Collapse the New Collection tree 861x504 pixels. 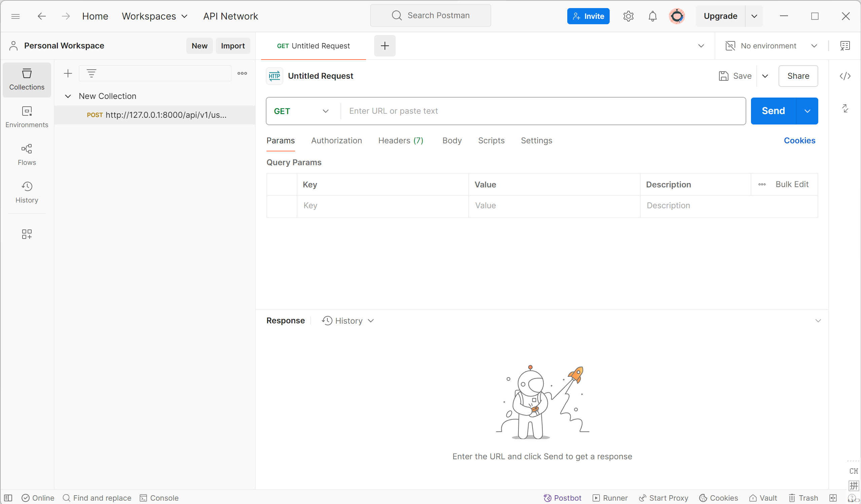(68, 96)
